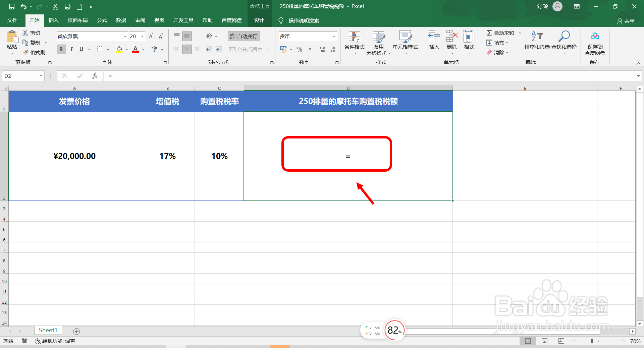This screenshot has height=348, width=644.
Task: Click the 复制 Copy button
Action: [x=32, y=43]
